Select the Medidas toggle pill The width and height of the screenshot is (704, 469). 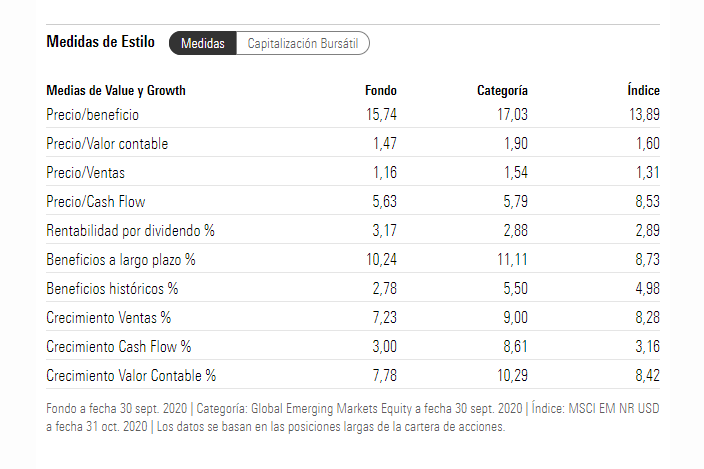tap(203, 43)
